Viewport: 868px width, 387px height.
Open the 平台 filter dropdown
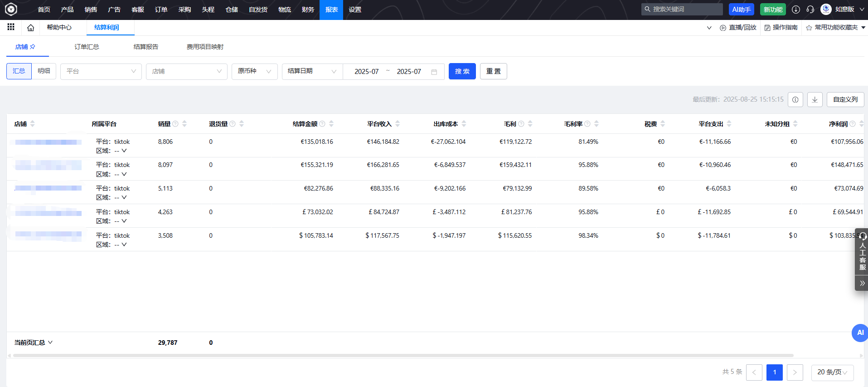(x=101, y=71)
